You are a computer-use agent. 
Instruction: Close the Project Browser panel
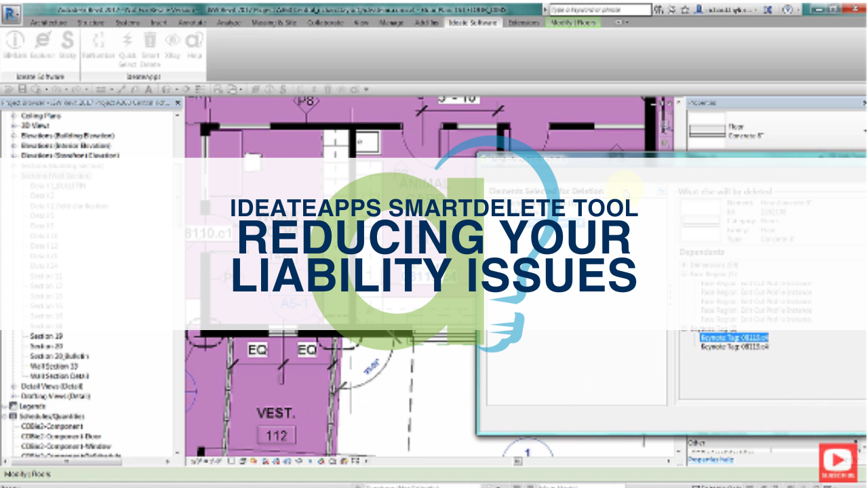(x=178, y=103)
